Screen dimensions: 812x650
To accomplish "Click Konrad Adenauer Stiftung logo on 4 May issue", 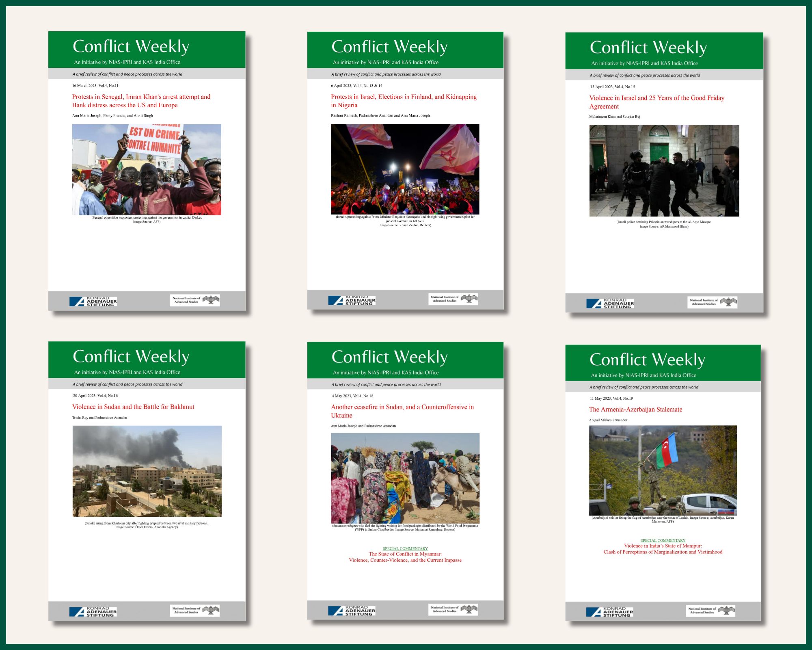I will pos(352,611).
